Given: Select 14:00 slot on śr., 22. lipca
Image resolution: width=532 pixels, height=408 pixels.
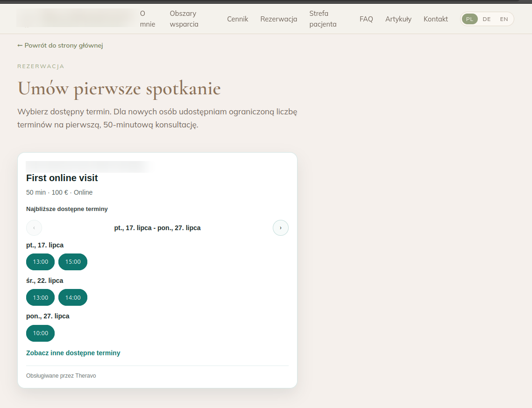Looking at the screenshot, I should (73, 297).
